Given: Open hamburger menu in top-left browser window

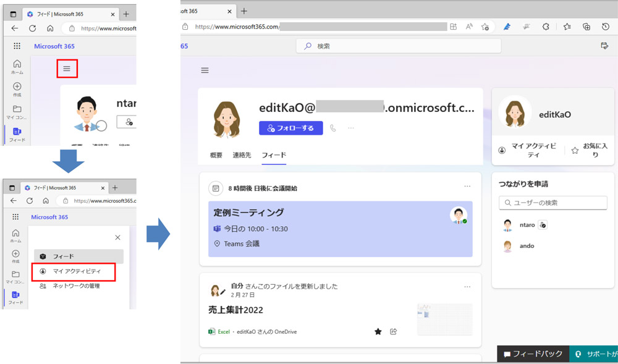Looking at the screenshot, I should [67, 69].
